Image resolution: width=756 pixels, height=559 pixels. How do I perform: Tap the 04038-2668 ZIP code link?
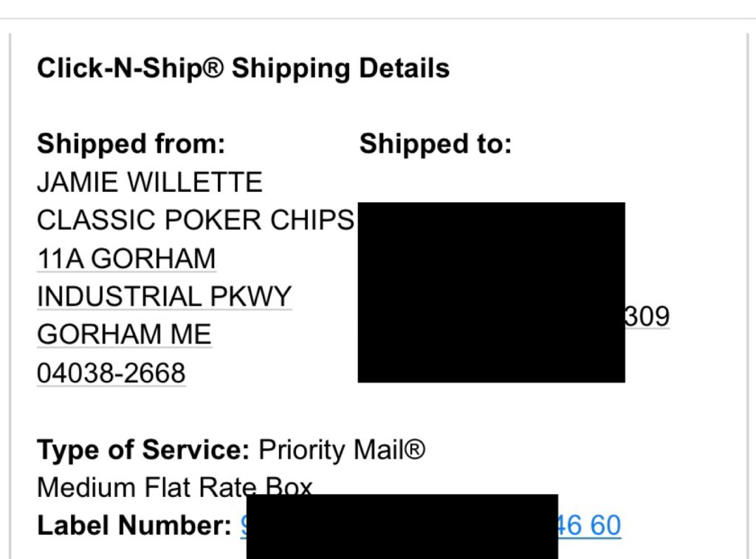coord(111,373)
